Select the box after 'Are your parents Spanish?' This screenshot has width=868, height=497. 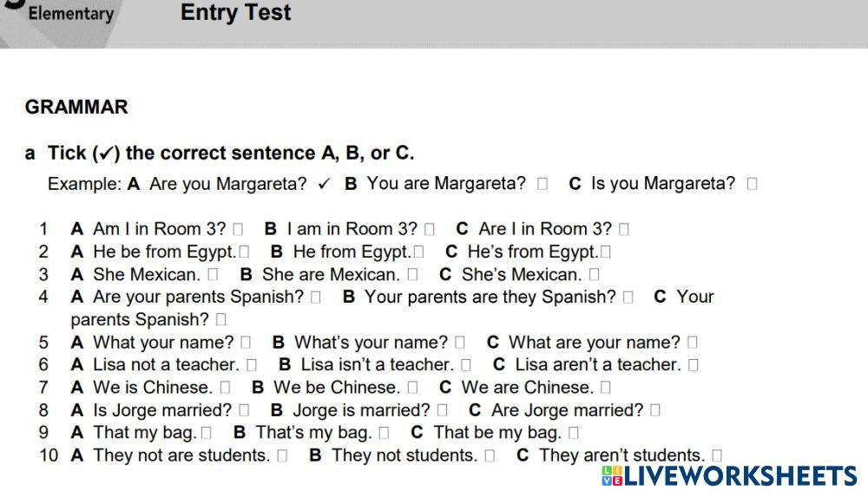[316, 298]
